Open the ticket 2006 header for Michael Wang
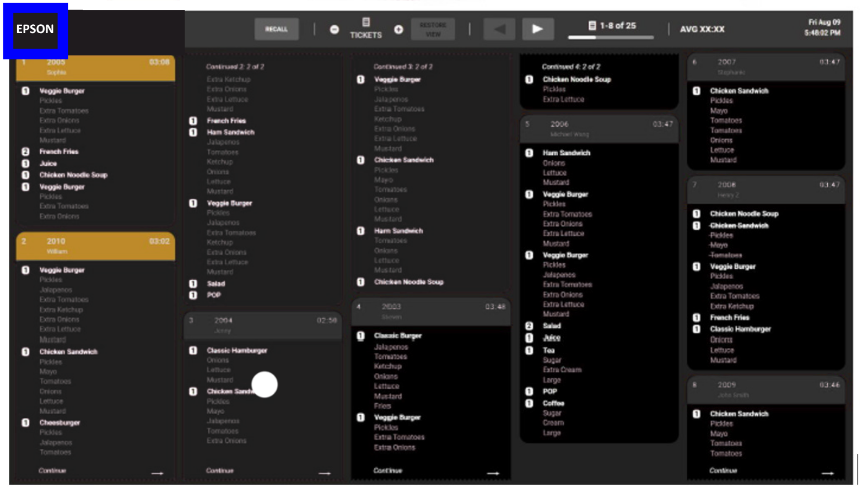Viewport: 868px width, 494px height. [599, 129]
